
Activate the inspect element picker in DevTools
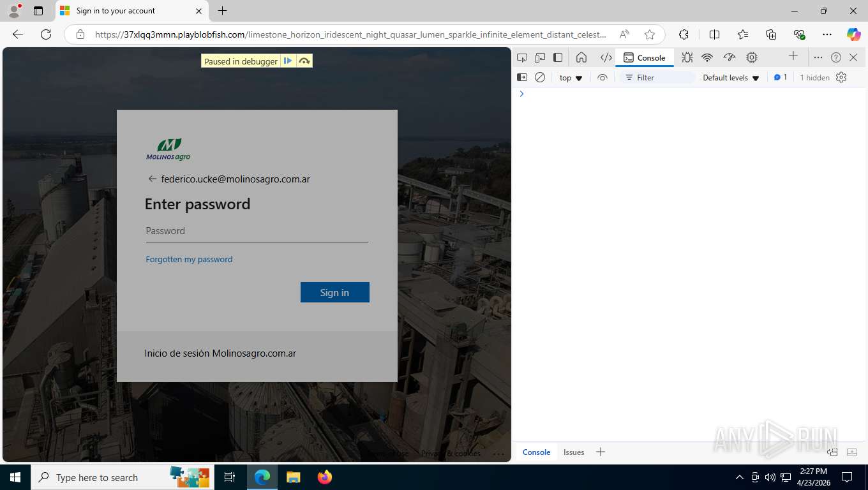[522, 57]
